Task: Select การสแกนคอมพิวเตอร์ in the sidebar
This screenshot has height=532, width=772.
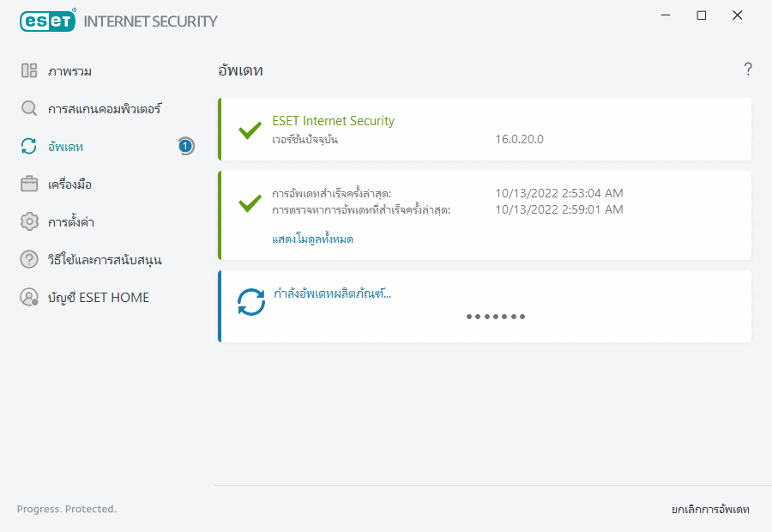Action: coord(105,109)
